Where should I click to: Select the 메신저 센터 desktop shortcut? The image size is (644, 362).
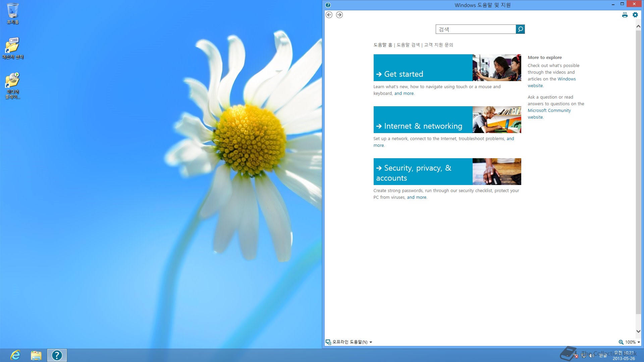(x=13, y=48)
